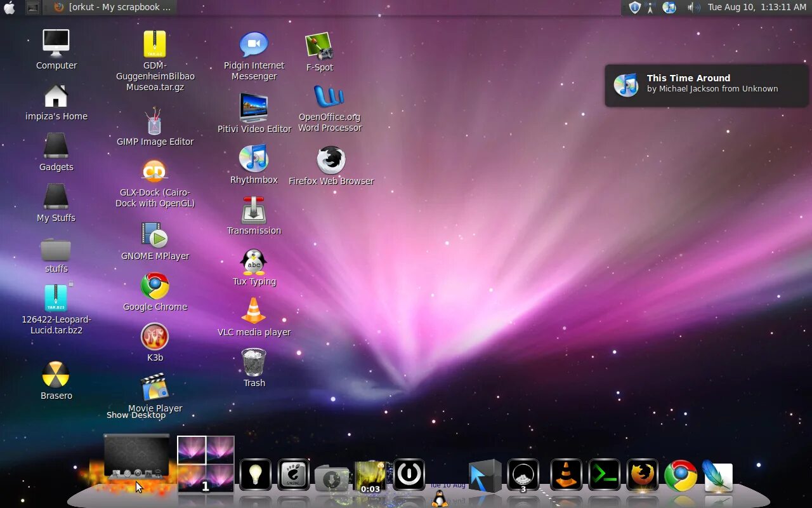Open the GNOME foot menu in dock
Screen dimensions: 812x508
[x=294, y=474]
